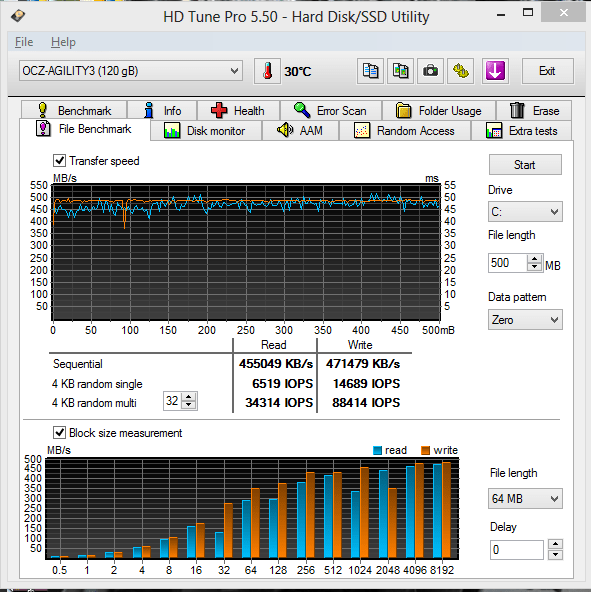Toggle the Block size measurement checkbox
The width and height of the screenshot is (591, 592).
point(59,432)
